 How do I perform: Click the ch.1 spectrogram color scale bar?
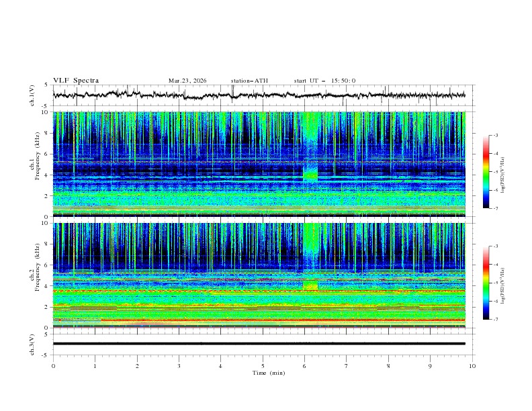click(486, 172)
